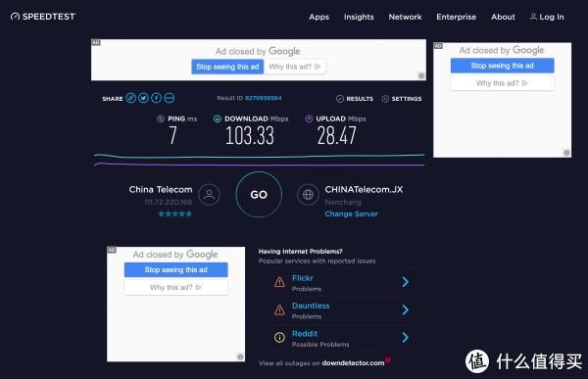Stop seeing the right sidebar ad
588x379 pixels.
pos(502,66)
